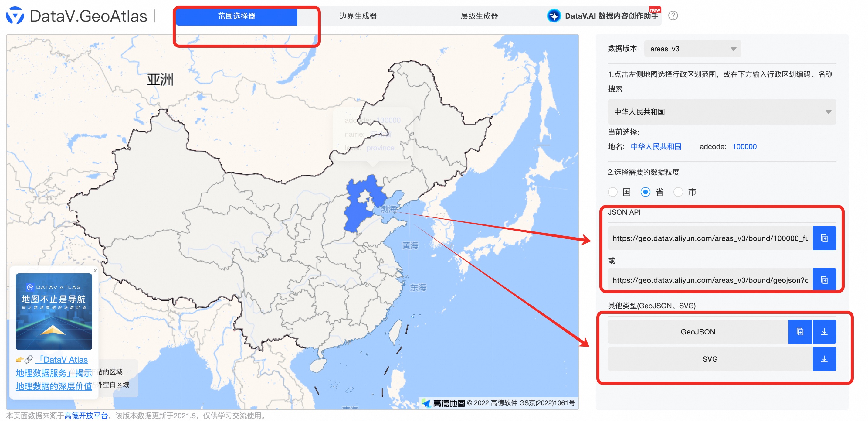Open the 高德开放平台 link
This screenshot has width=868, height=421.
(85, 416)
